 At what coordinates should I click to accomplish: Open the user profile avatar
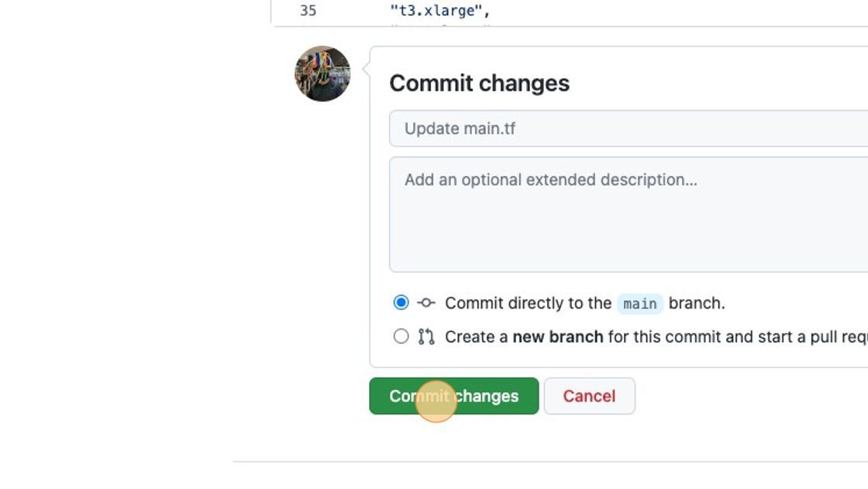[322, 74]
